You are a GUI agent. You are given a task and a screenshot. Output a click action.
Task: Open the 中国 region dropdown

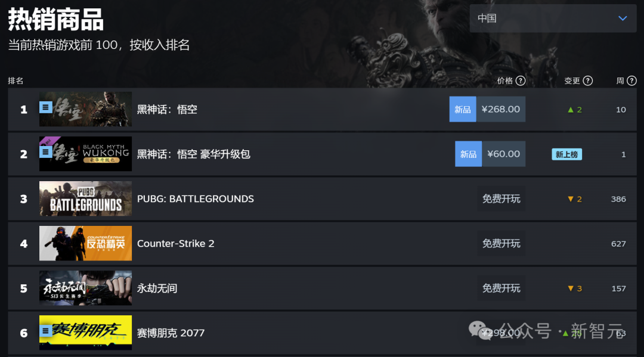pyautogui.click(x=553, y=18)
